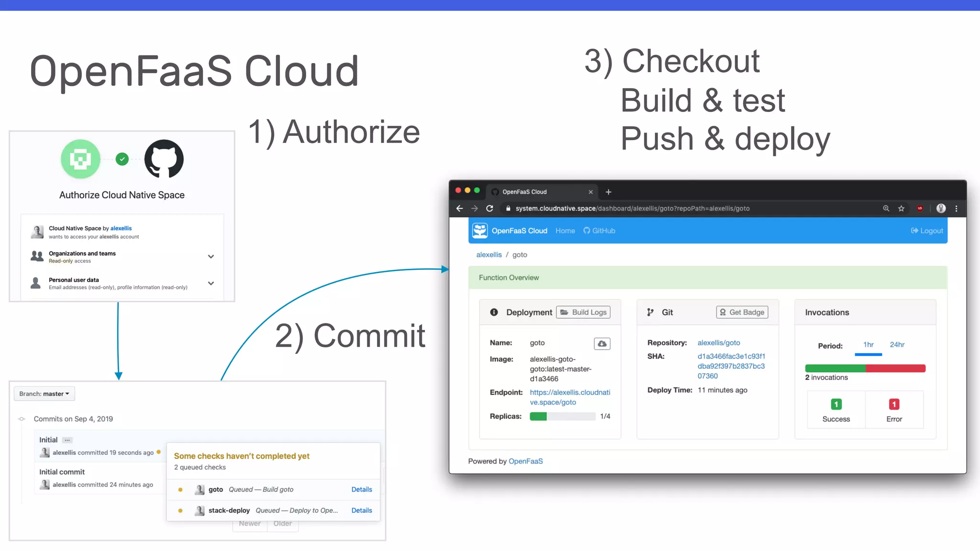Open the endpoint alexellis.cloudnative.space/goto link

coord(570,397)
